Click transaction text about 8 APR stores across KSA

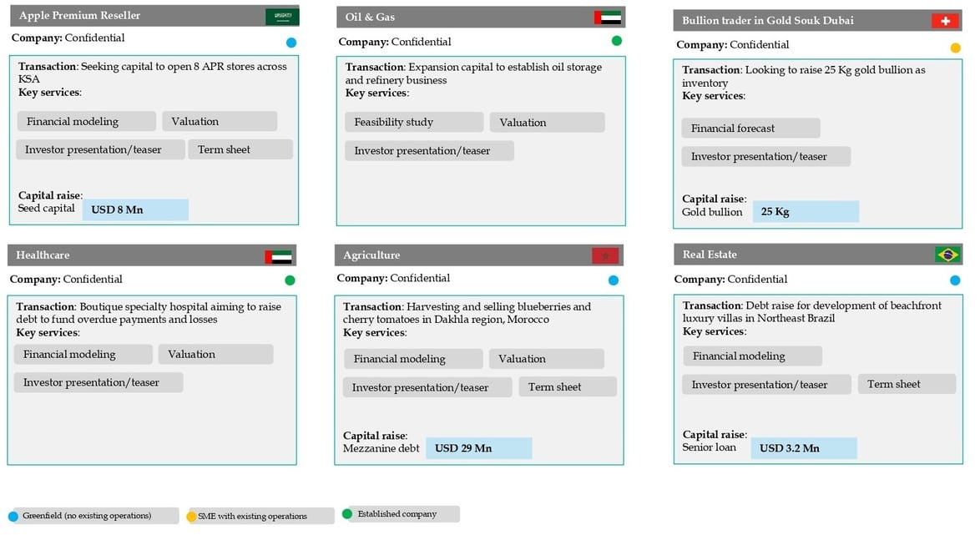point(153,73)
